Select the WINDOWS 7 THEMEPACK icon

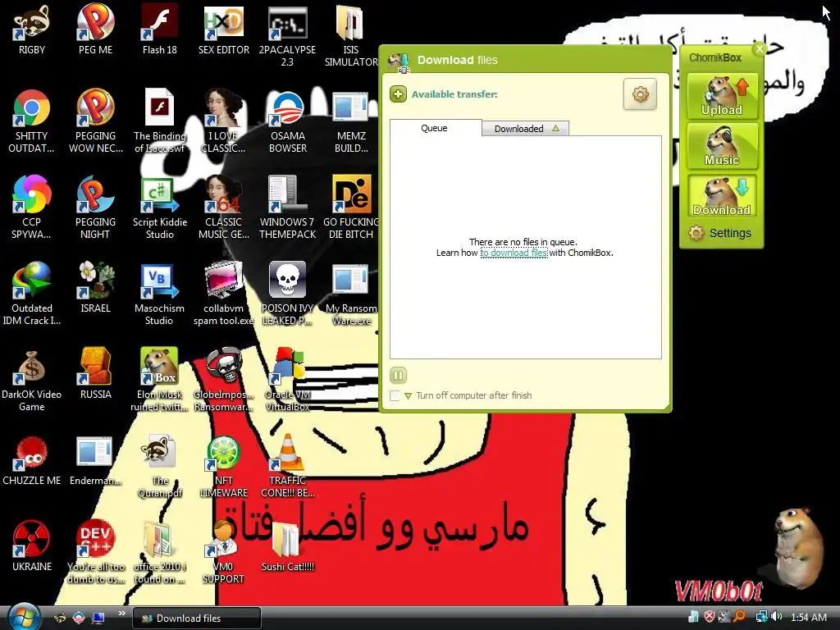pos(288,208)
